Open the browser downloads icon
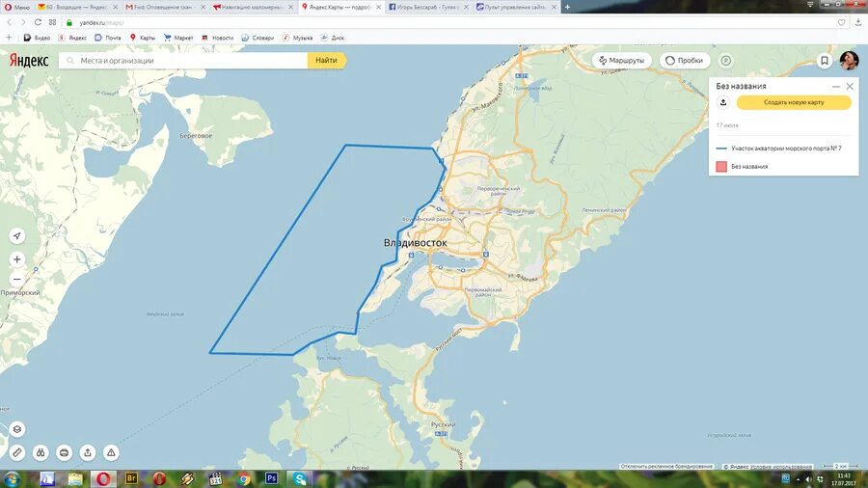 (858, 22)
